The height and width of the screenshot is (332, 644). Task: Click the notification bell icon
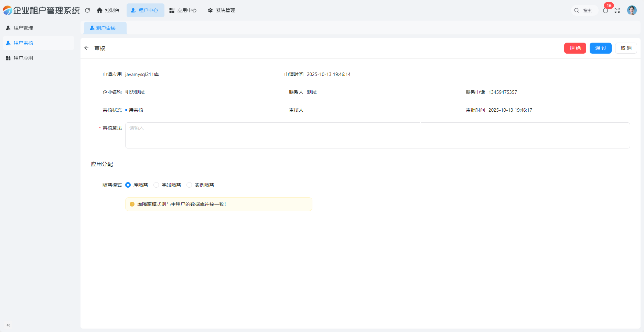click(605, 11)
